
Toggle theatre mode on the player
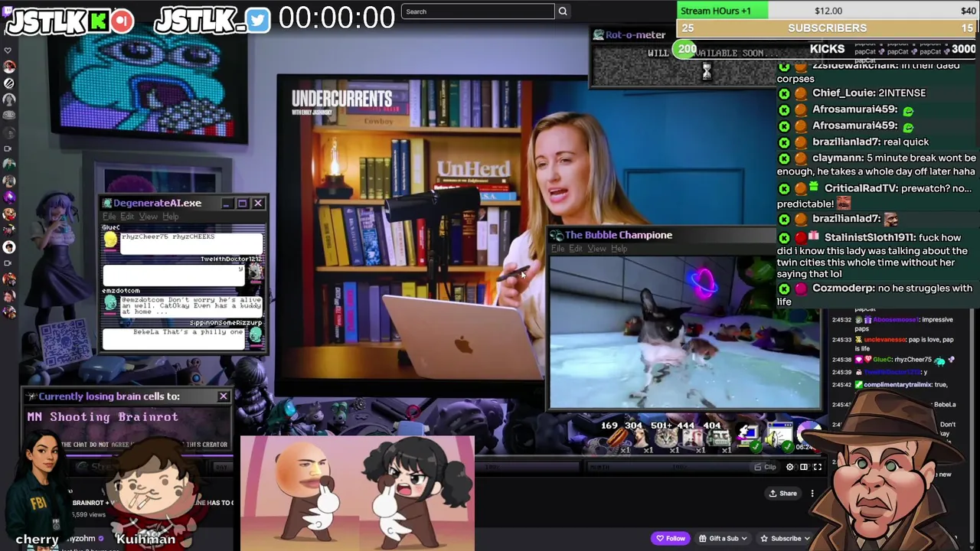tap(803, 467)
